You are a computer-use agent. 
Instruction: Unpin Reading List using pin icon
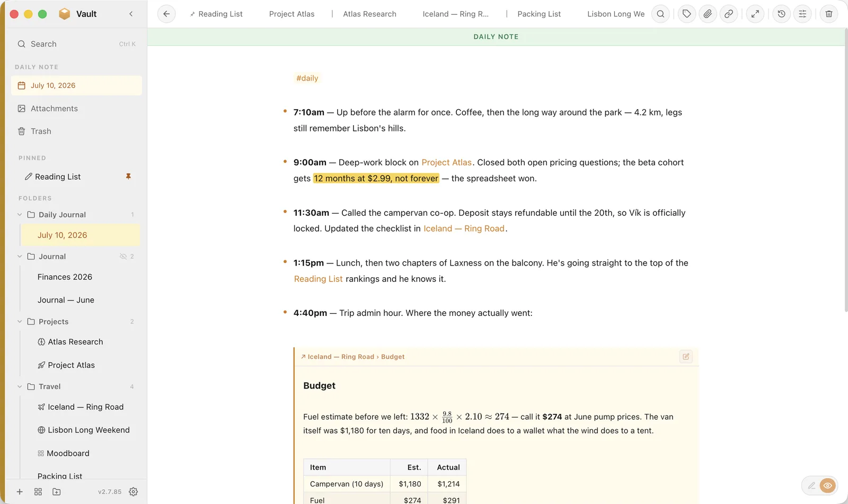pos(128,176)
